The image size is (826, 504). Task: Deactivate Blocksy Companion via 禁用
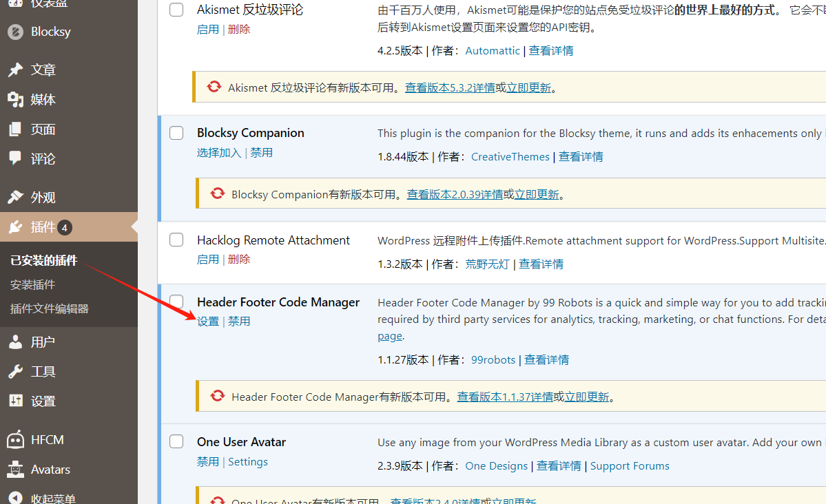click(261, 153)
